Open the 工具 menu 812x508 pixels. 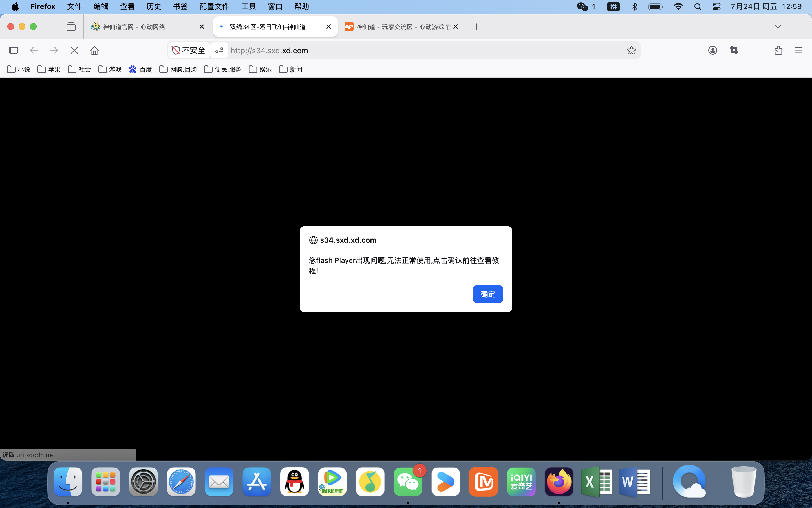[x=249, y=6]
